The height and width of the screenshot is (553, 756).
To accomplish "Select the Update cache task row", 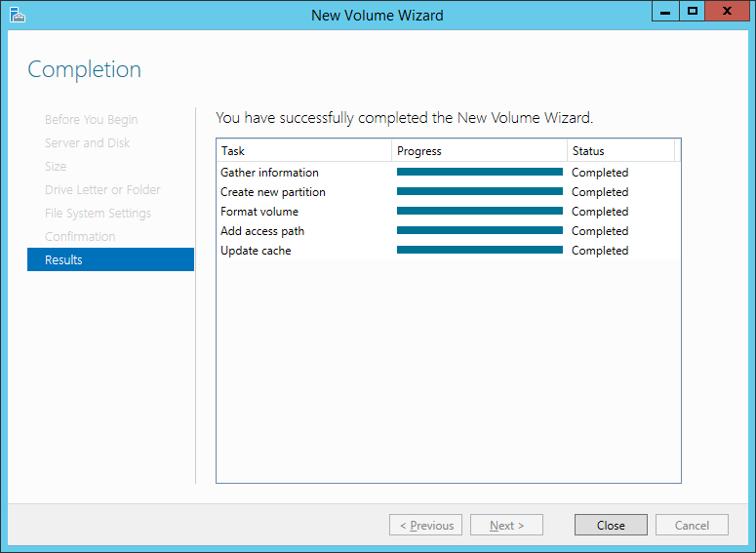I will (449, 251).
